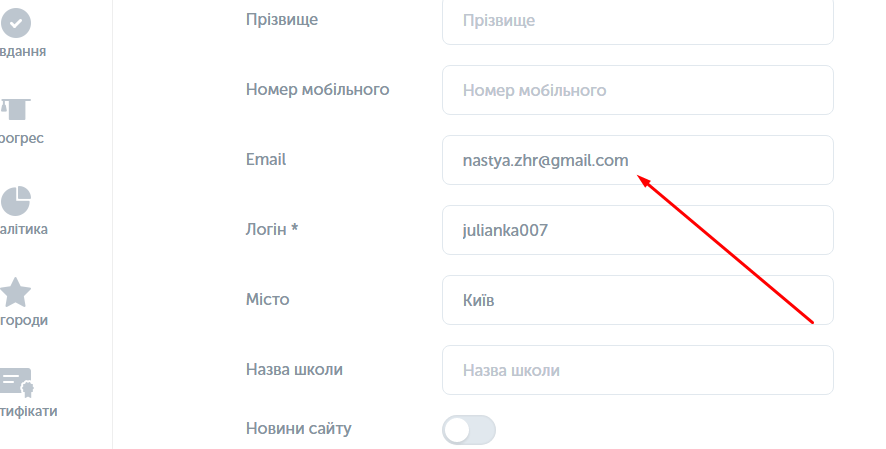Viewport: 886px width, 449px height.
Task: Open the rewards star icon
Action: [15, 292]
